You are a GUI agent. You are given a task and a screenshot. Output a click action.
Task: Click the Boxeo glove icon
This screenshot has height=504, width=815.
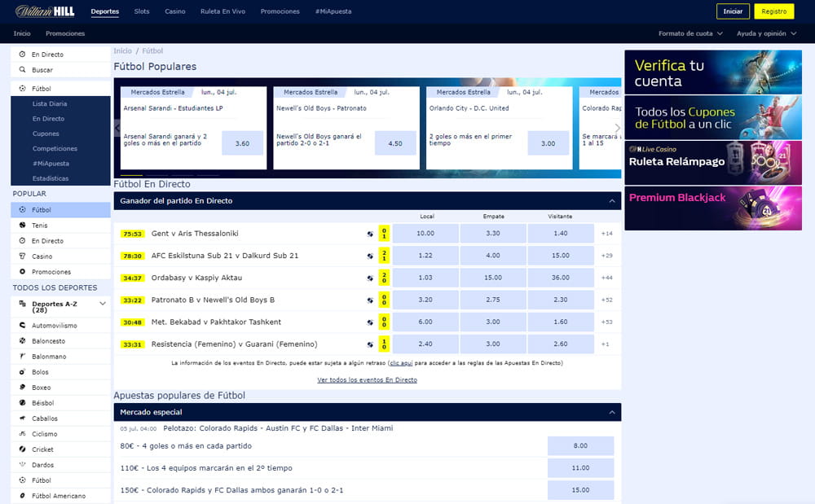coord(22,387)
